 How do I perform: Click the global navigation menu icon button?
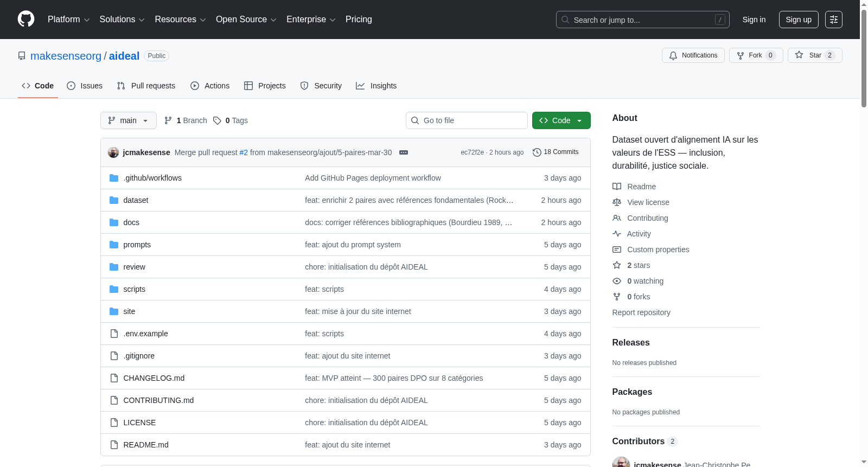[x=834, y=20]
